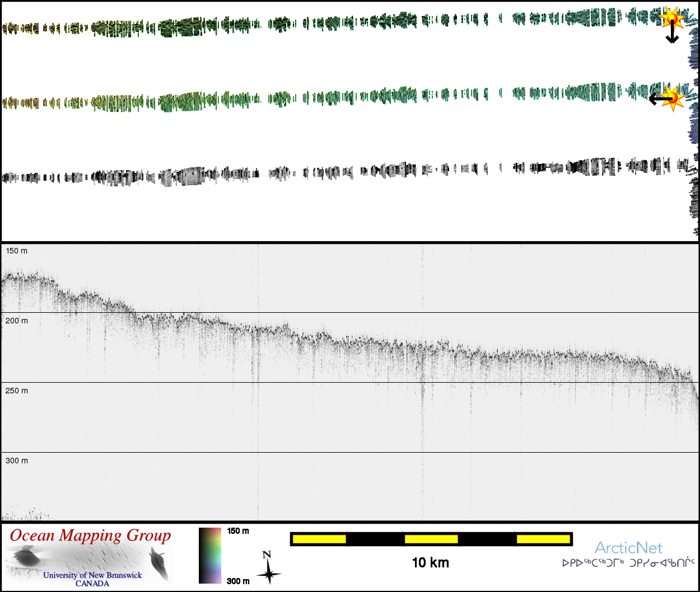Click the grayscale backscatter strip
This screenshot has width=700, height=592.
pyautogui.click(x=336, y=172)
